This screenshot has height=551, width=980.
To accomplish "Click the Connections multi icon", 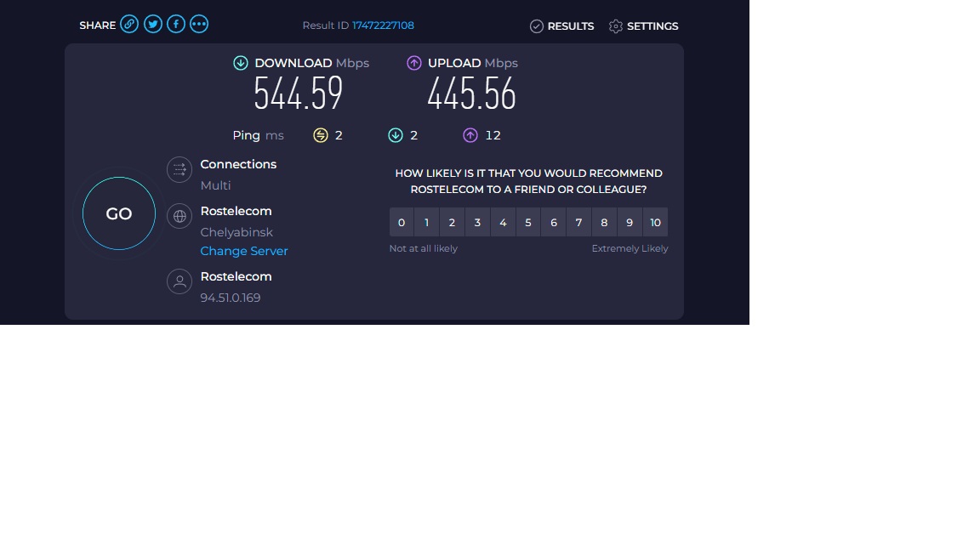I will (x=179, y=170).
